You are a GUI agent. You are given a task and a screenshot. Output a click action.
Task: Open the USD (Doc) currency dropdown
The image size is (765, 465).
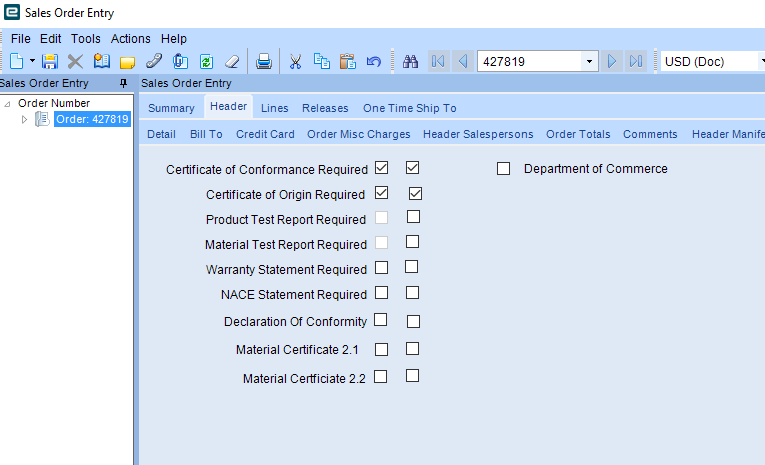(760, 62)
